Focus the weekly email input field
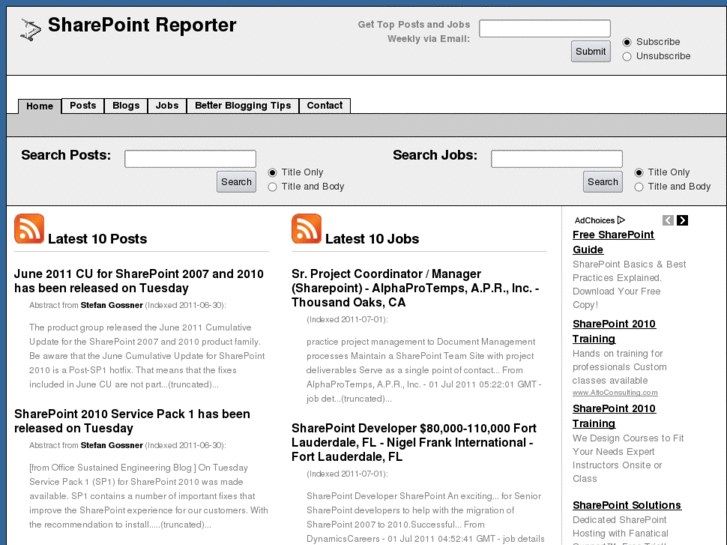 (x=545, y=28)
